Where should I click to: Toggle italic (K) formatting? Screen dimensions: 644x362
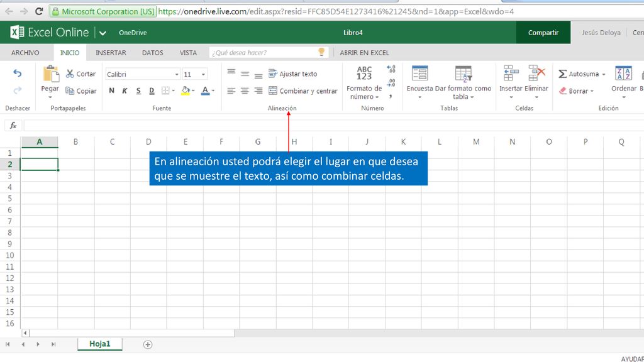click(125, 90)
